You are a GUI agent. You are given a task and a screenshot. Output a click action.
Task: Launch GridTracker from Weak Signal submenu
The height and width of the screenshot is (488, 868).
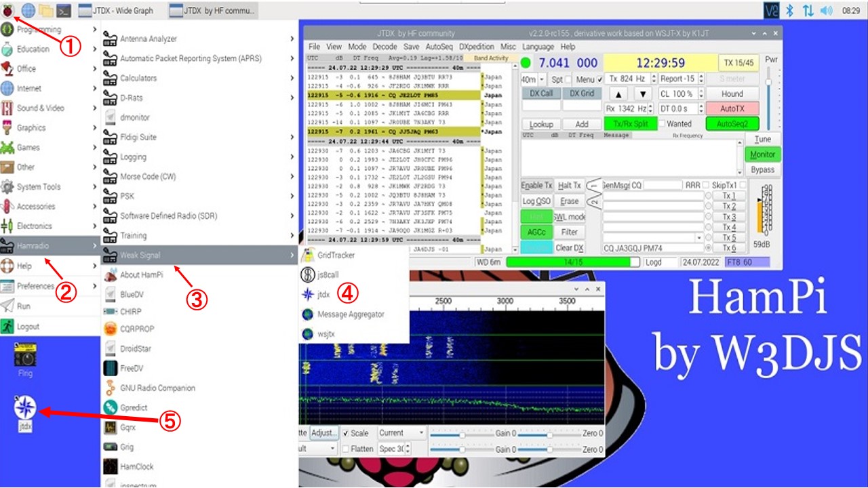point(354,255)
